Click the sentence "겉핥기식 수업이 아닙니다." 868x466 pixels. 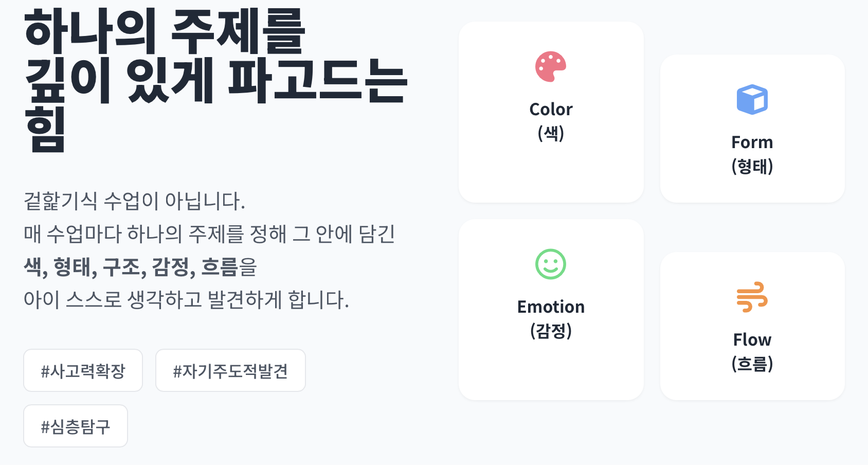134,201
